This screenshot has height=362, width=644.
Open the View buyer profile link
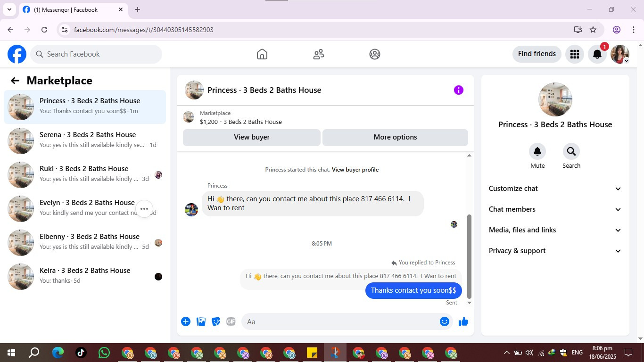pyautogui.click(x=355, y=170)
